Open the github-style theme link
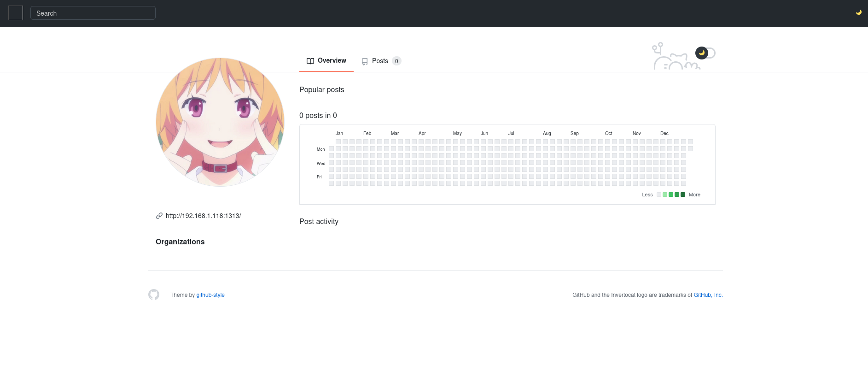The width and height of the screenshot is (868, 372). point(210,295)
